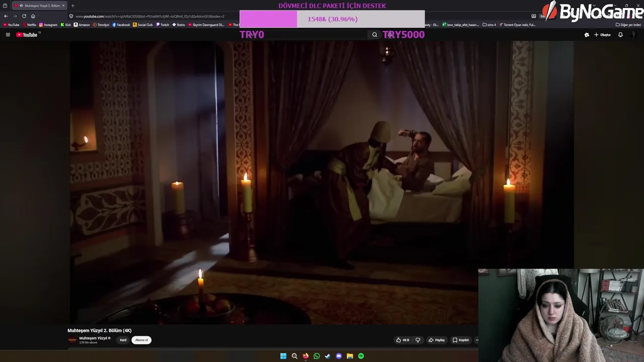
Task: Click the Katıl join button
Action: [x=123, y=340]
